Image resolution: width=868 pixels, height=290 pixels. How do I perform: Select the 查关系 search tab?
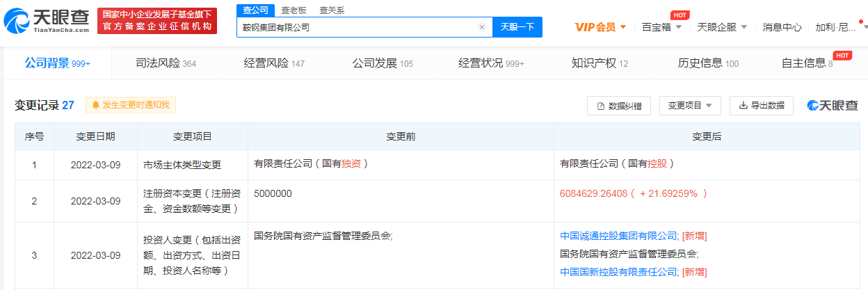coord(332,10)
